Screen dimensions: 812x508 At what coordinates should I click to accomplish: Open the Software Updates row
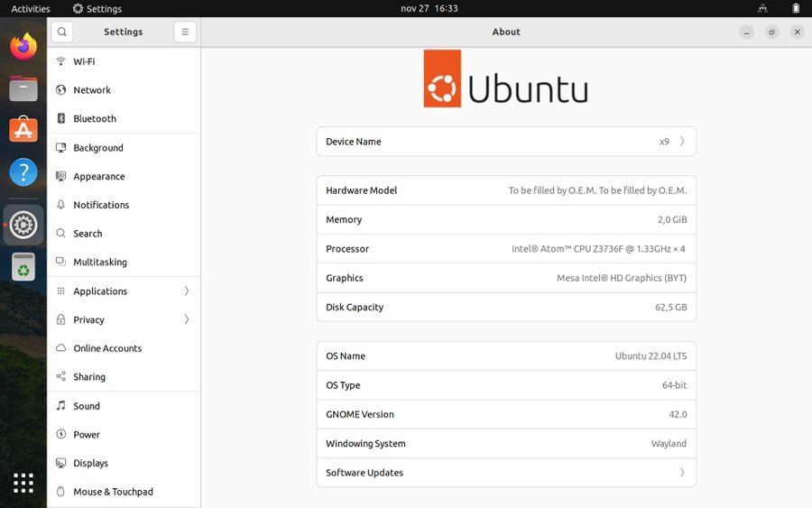click(x=506, y=473)
